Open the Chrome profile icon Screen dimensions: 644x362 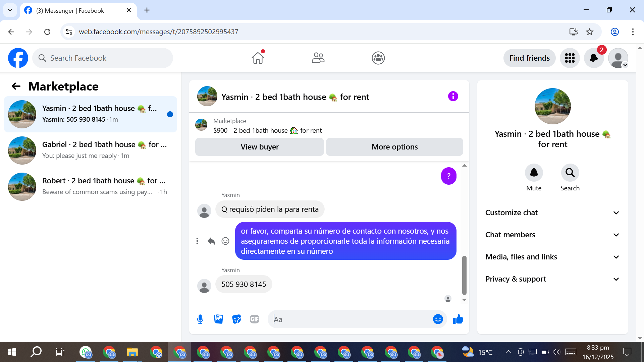tap(614, 32)
